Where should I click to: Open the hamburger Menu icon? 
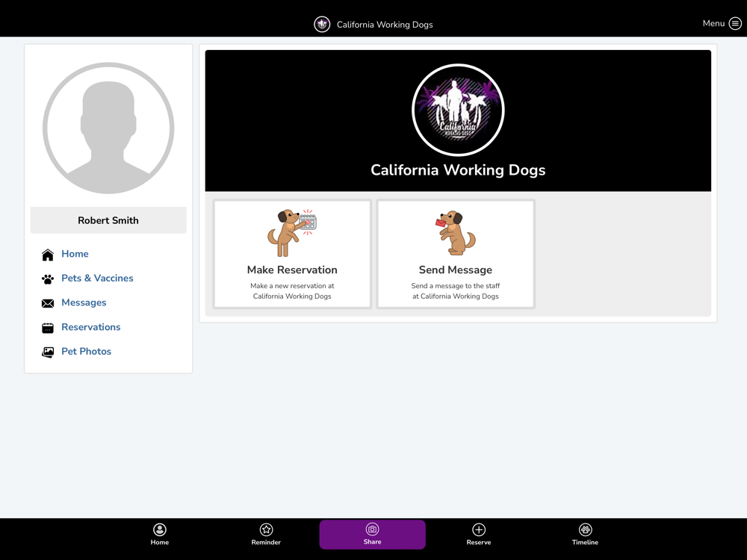(735, 23)
